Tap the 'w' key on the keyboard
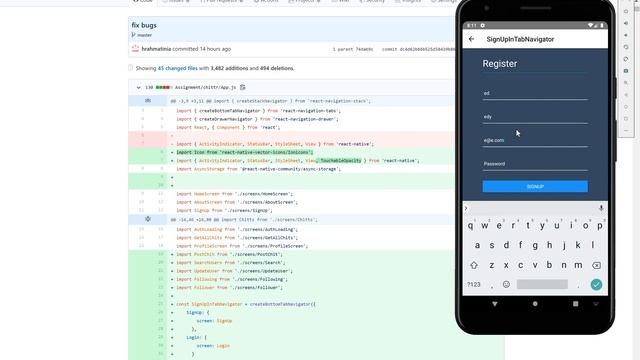640x360 pixels. pyautogui.click(x=485, y=225)
